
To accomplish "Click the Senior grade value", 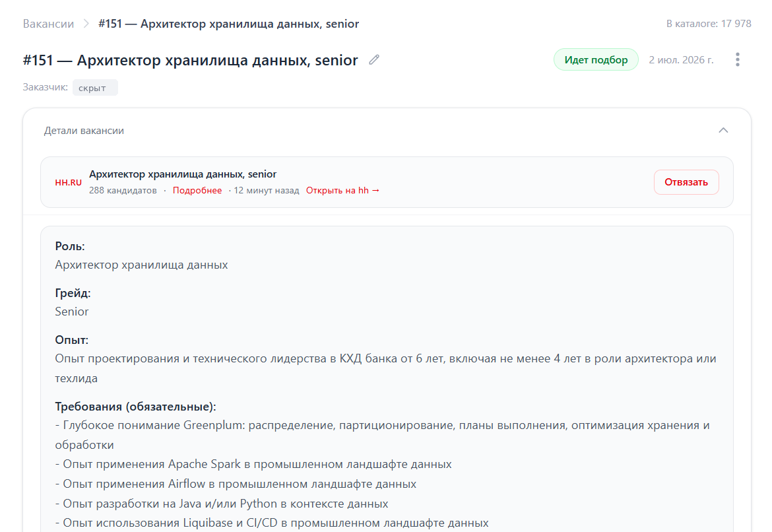I will point(72,312).
